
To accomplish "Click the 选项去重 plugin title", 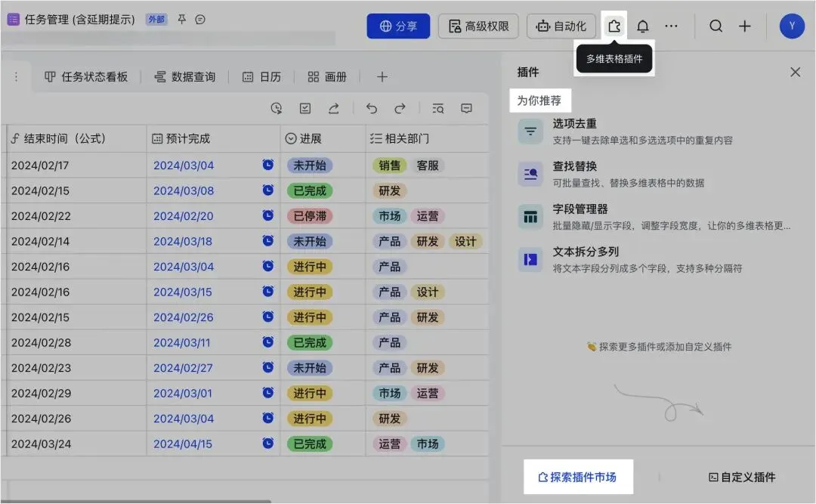I will pyautogui.click(x=574, y=123).
